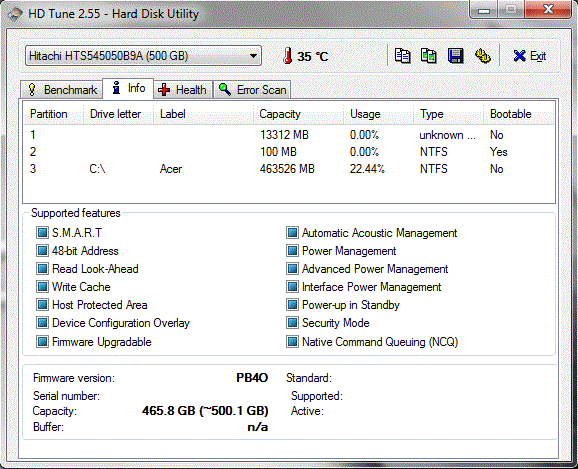The width and height of the screenshot is (578, 469).
Task: Select the 100 MB partition row
Action: coord(289,152)
